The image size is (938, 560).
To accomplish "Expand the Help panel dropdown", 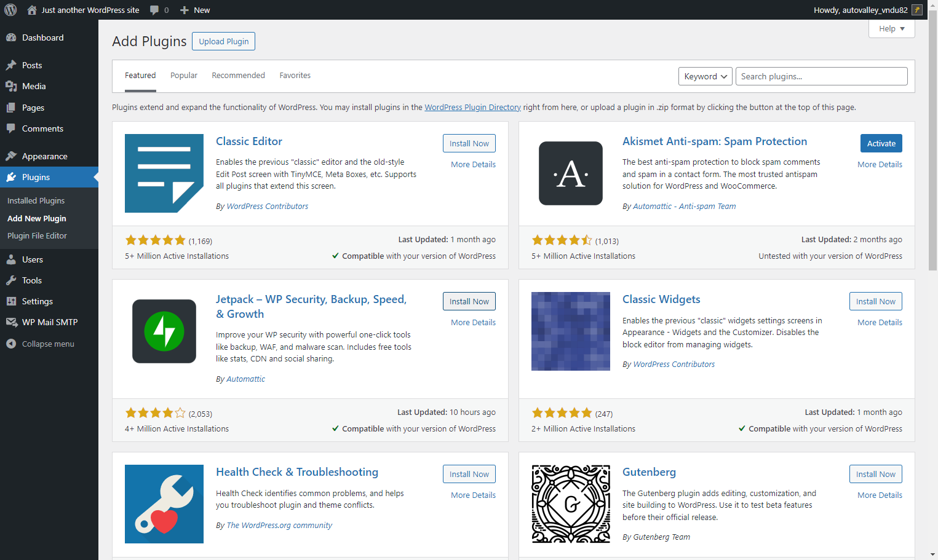I will (x=892, y=28).
